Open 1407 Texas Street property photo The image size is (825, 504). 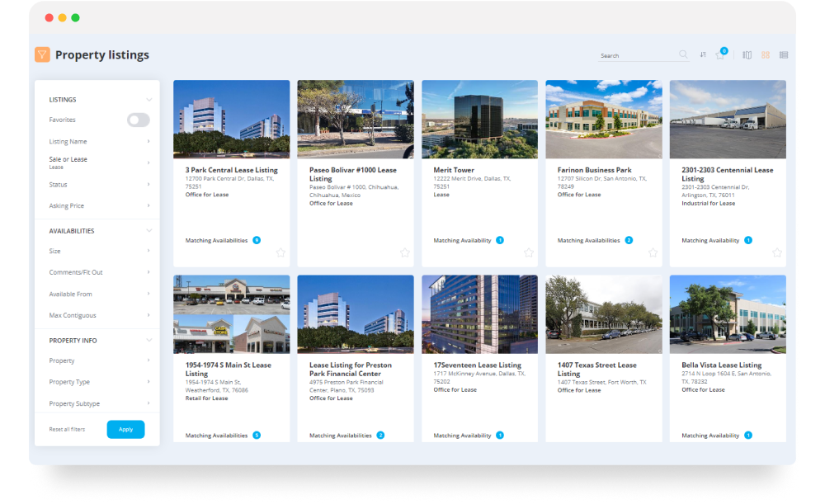(x=604, y=314)
